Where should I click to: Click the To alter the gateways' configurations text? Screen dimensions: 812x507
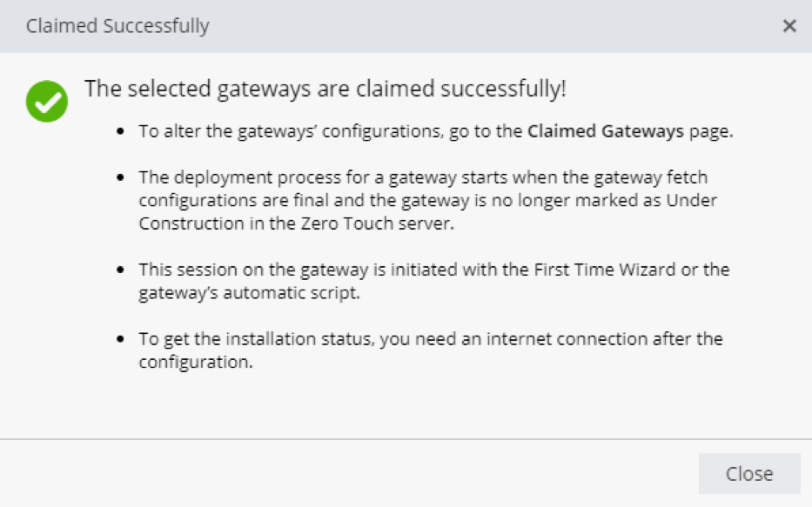pos(291,131)
